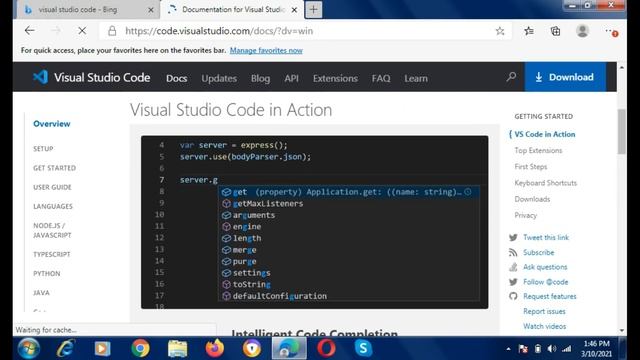Go back with the browser back arrow
This screenshot has height=360, width=640.
pos(29,31)
